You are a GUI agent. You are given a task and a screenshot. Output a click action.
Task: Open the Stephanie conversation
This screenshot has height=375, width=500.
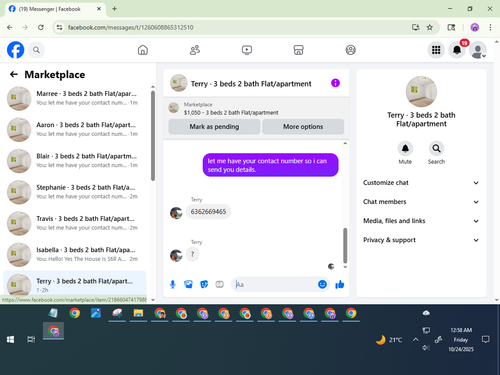click(75, 192)
